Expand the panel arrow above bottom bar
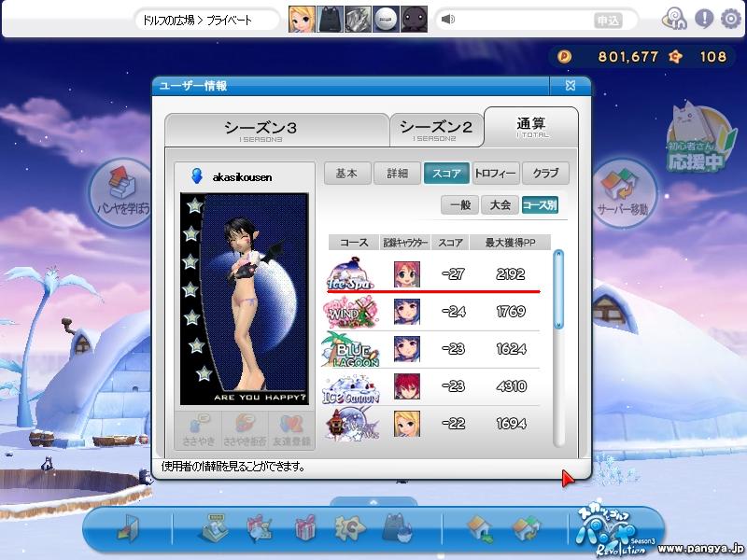Viewport: 747px width, 560px height. coord(373,502)
